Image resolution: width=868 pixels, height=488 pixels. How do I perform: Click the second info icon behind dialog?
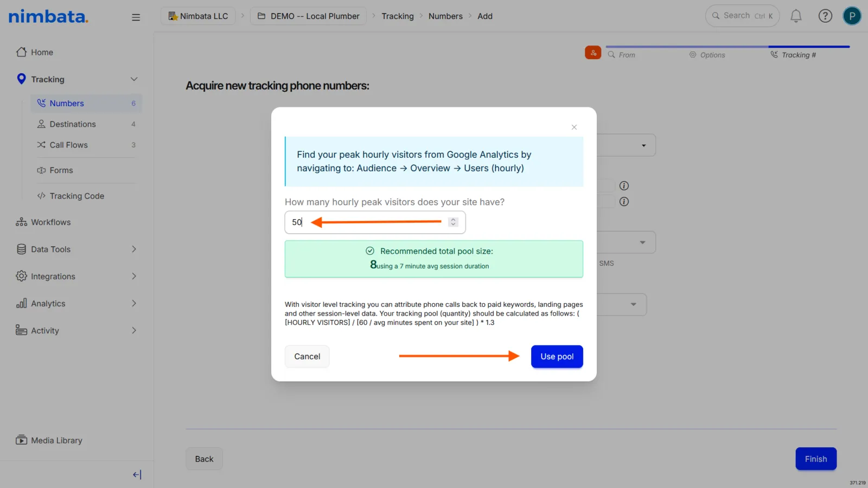pyautogui.click(x=624, y=202)
